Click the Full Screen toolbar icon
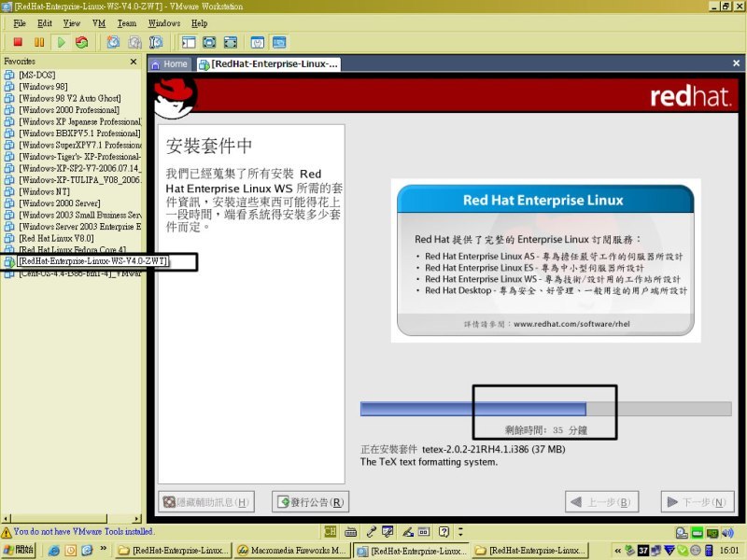 pyautogui.click(x=209, y=42)
